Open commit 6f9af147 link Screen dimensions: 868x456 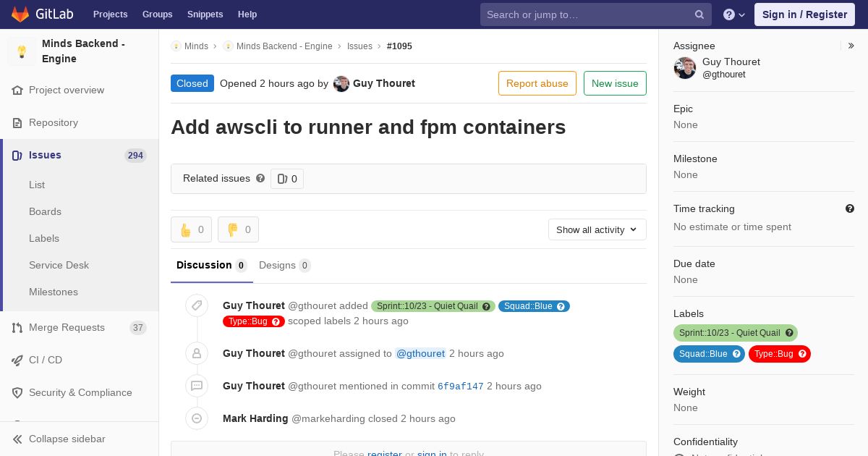coord(461,387)
